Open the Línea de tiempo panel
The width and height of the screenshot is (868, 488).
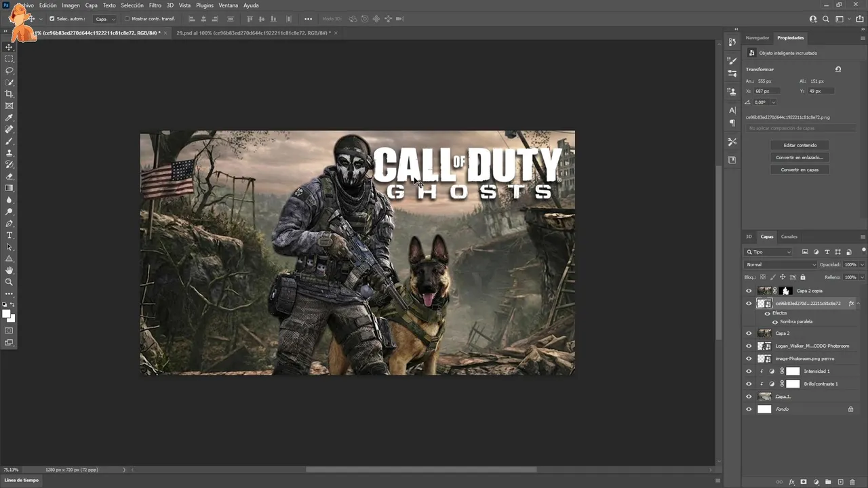click(x=22, y=480)
